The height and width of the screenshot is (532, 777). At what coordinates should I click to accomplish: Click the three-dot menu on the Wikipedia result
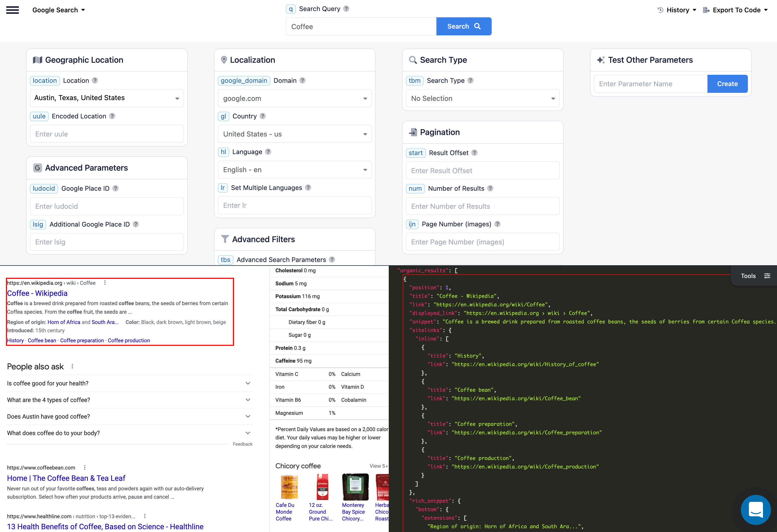pyautogui.click(x=105, y=283)
